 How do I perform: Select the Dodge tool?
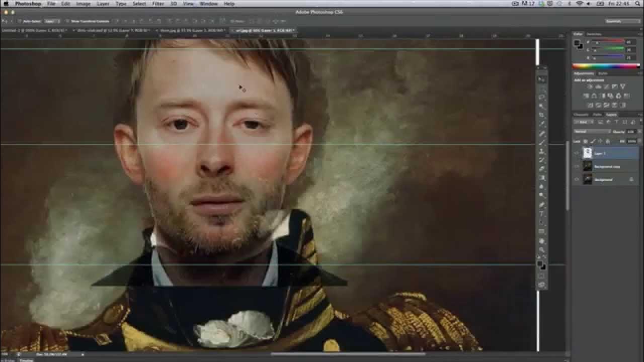click(x=542, y=195)
